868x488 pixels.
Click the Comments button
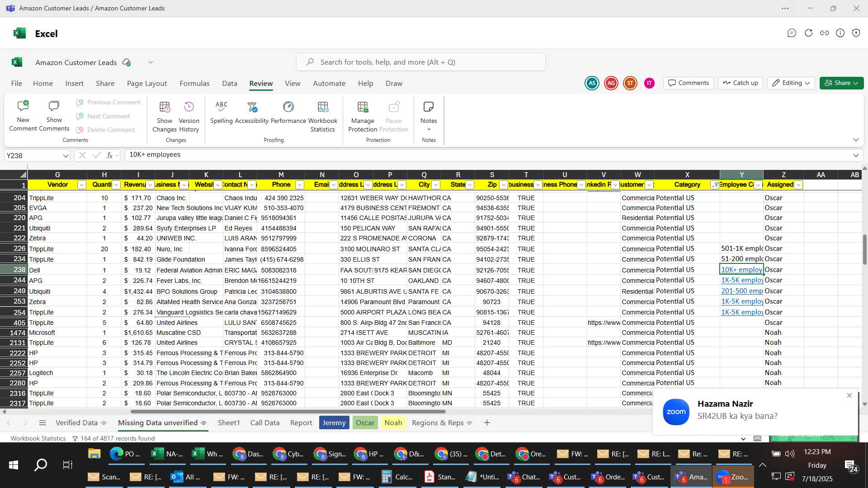[689, 83]
